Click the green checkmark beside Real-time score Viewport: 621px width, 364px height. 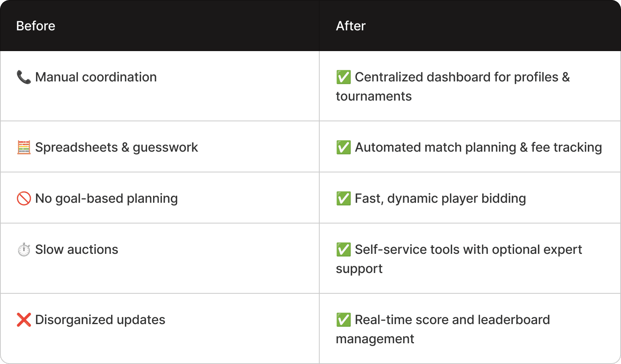click(x=343, y=320)
